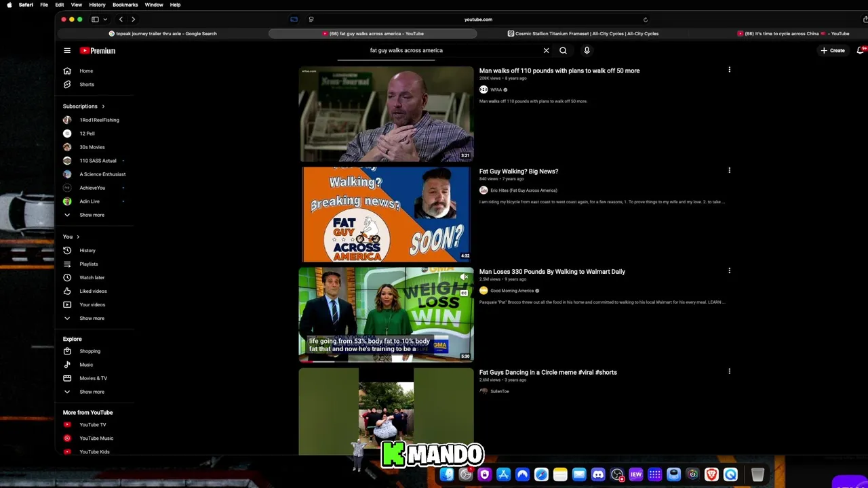Open more options for Man walks off 110 pounds

coord(729,70)
